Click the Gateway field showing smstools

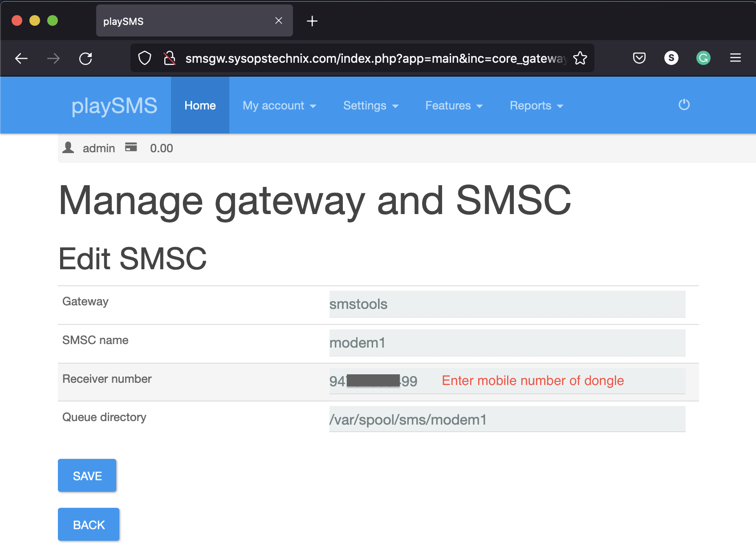pos(507,304)
